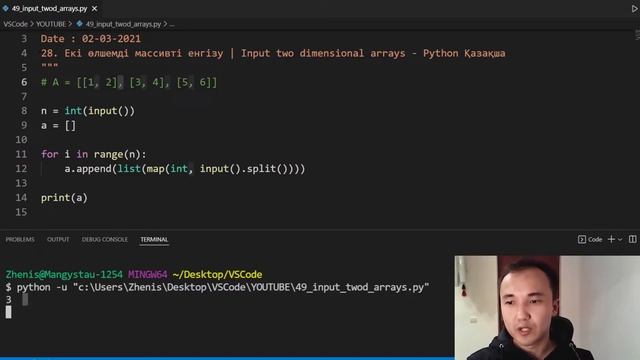The width and height of the screenshot is (640, 360).
Task: Click 'print(a)' code line
Action: (x=64, y=198)
